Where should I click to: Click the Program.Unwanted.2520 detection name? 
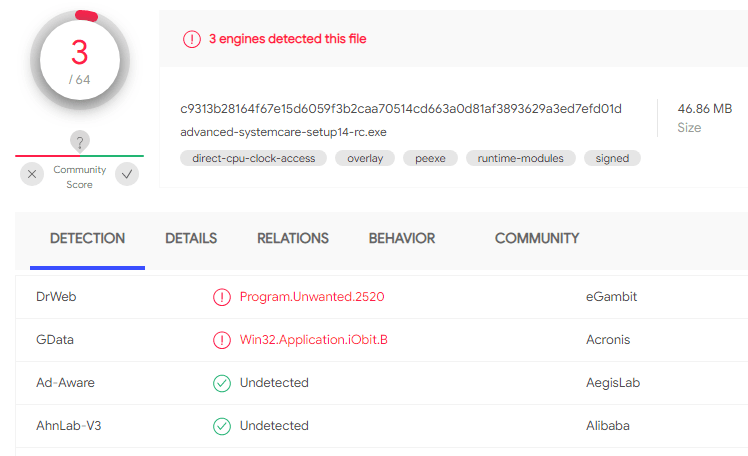click(x=312, y=297)
